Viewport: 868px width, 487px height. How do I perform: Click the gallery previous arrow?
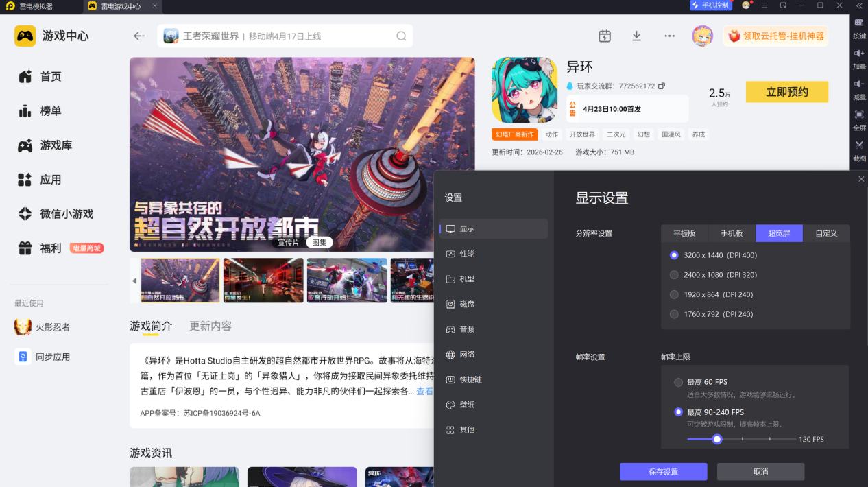pos(134,281)
